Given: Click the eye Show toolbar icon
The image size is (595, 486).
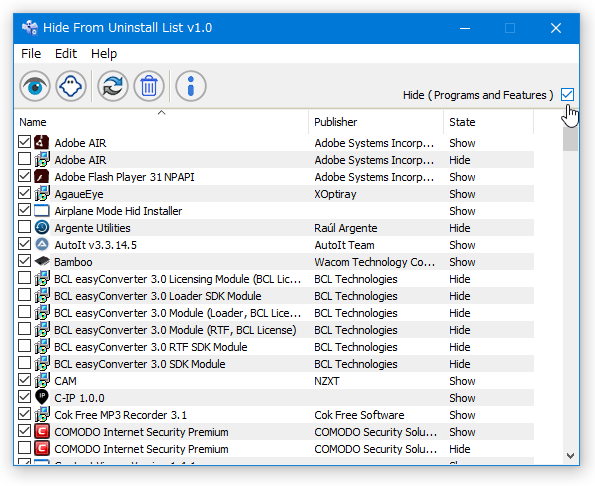Looking at the screenshot, I should click(x=35, y=86).
